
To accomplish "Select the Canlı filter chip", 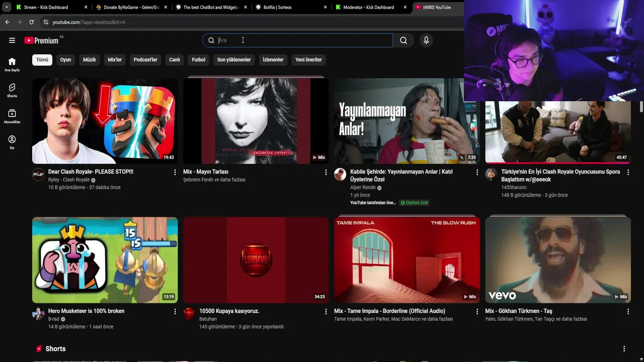I will pyautogui.click(x=175, y=60).
